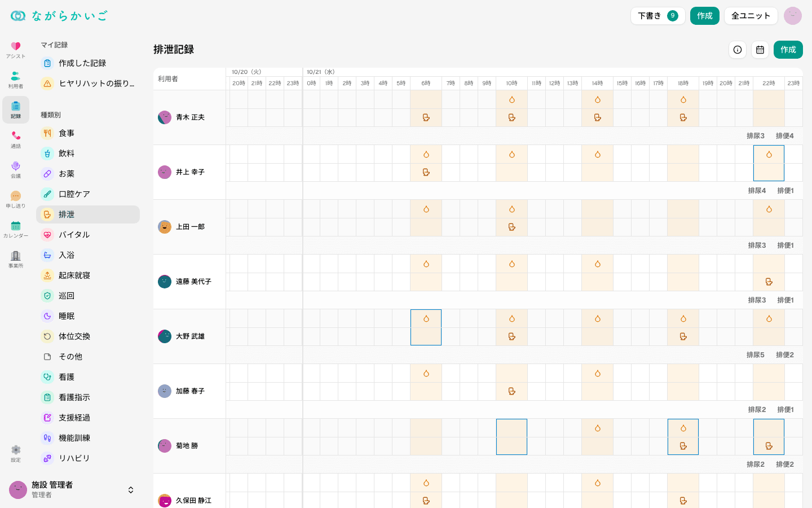Viewport: 812px width, 508px height.
Task: Open 機能訓練 records
Action: click(x=88, y=438)
